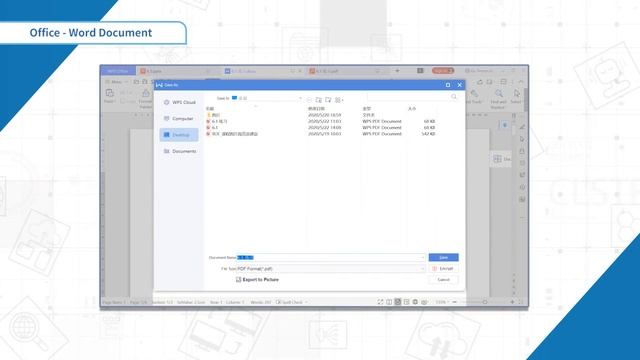The width and height of the screenshot is (640, 360).
Task: Click the blue Save button
Action: click(x=443, y=258)
